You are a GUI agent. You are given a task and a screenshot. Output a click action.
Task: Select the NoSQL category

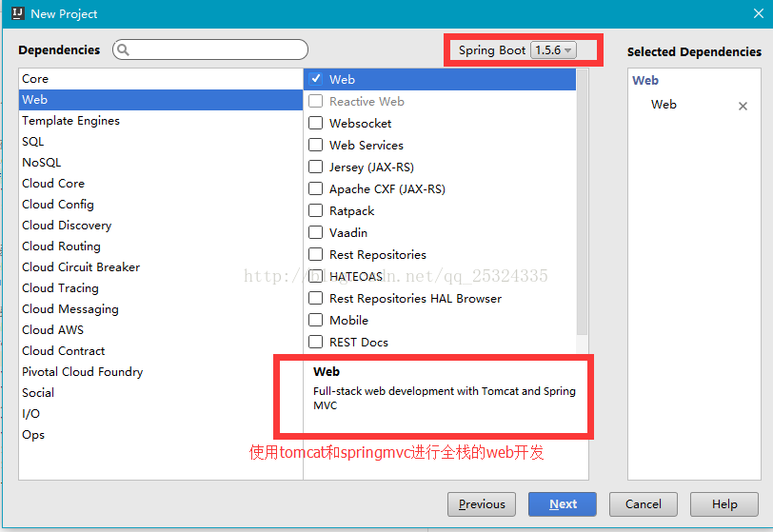point(161,163)
